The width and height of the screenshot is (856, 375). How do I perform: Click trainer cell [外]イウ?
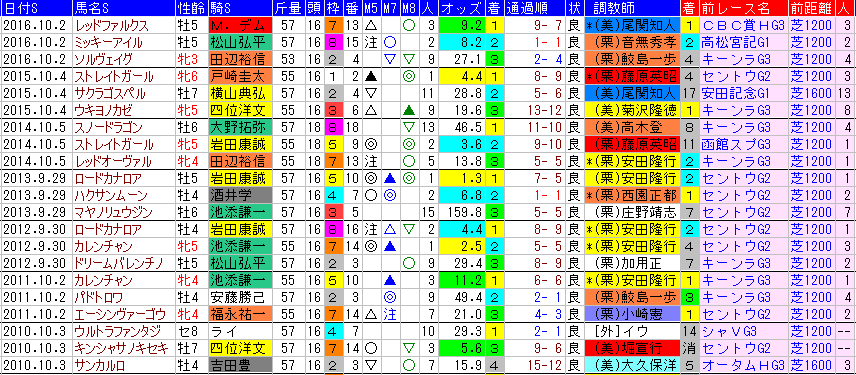pos(631,332)
